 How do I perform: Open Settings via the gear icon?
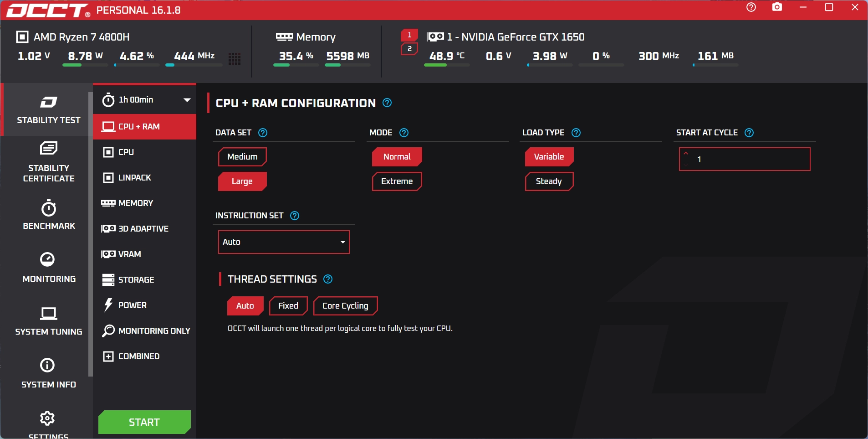click(x=47, y=418)
